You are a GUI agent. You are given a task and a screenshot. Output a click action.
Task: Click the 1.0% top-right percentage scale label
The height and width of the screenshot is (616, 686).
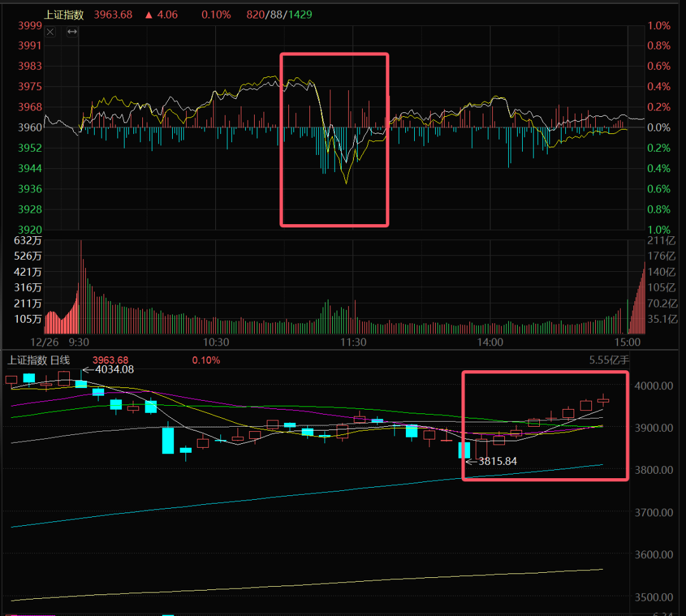658,25
